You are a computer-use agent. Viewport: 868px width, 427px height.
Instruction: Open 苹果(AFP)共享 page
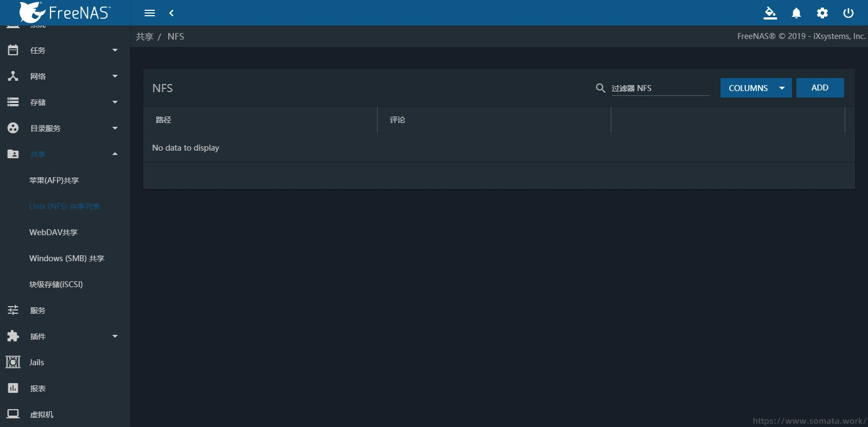click(x=54, y=180)
